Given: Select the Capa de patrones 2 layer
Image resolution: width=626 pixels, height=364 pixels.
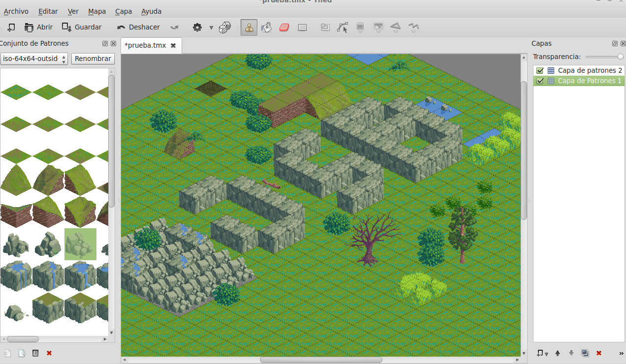Looking at the screenshot, I should 579,70.
